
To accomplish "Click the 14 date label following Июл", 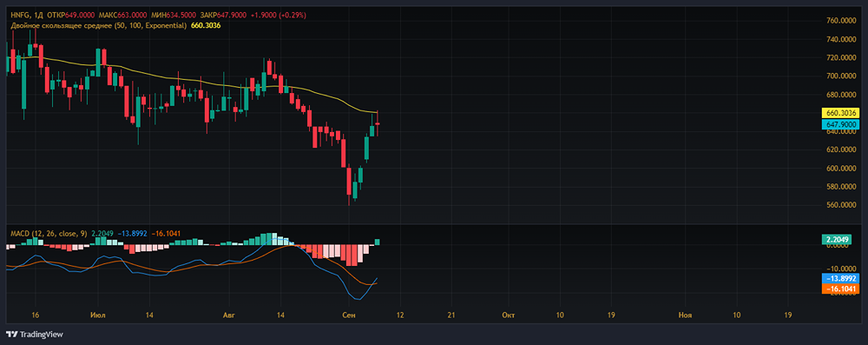I will (x=149, y=315).
